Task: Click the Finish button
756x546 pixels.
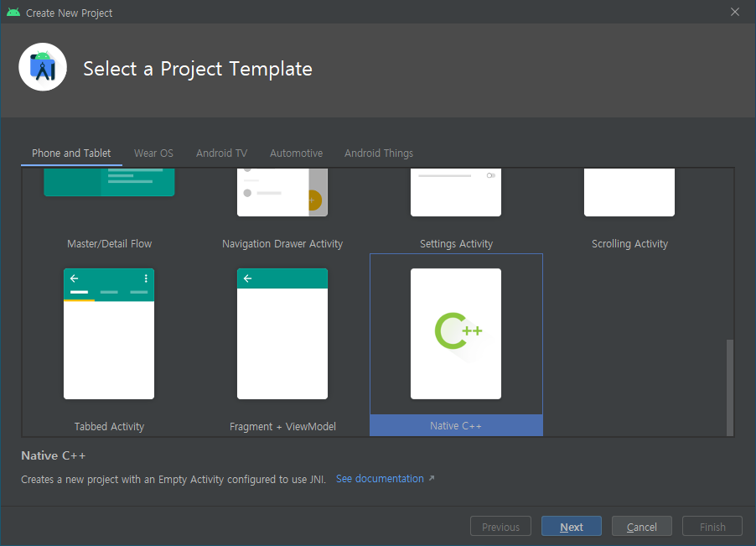Action: pos(712,526)
